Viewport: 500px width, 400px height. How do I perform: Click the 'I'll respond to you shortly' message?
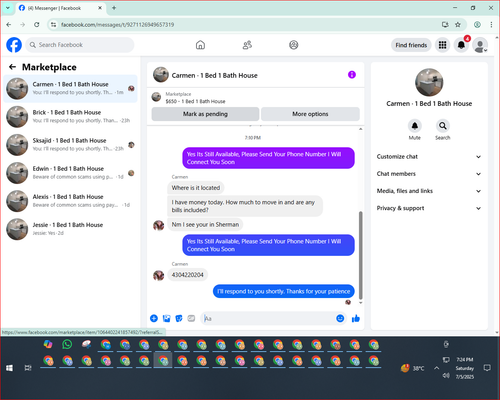coord(284,291)
